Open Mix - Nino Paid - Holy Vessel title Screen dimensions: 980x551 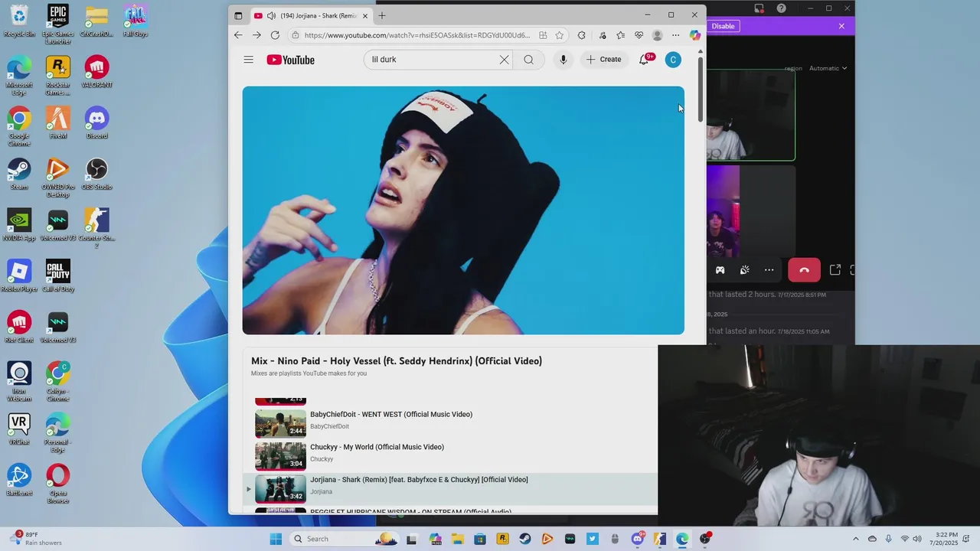[x=397, y=360]
